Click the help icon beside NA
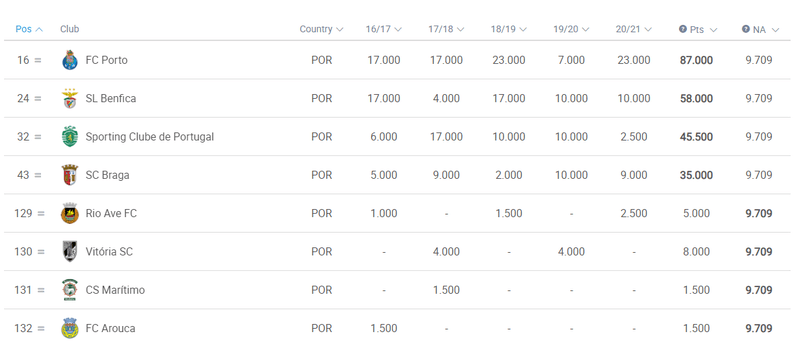800x361 pixels. [745, 29]
